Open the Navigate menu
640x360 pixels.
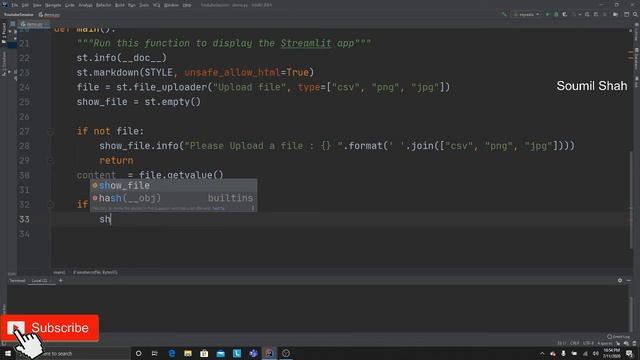point(53,5)
